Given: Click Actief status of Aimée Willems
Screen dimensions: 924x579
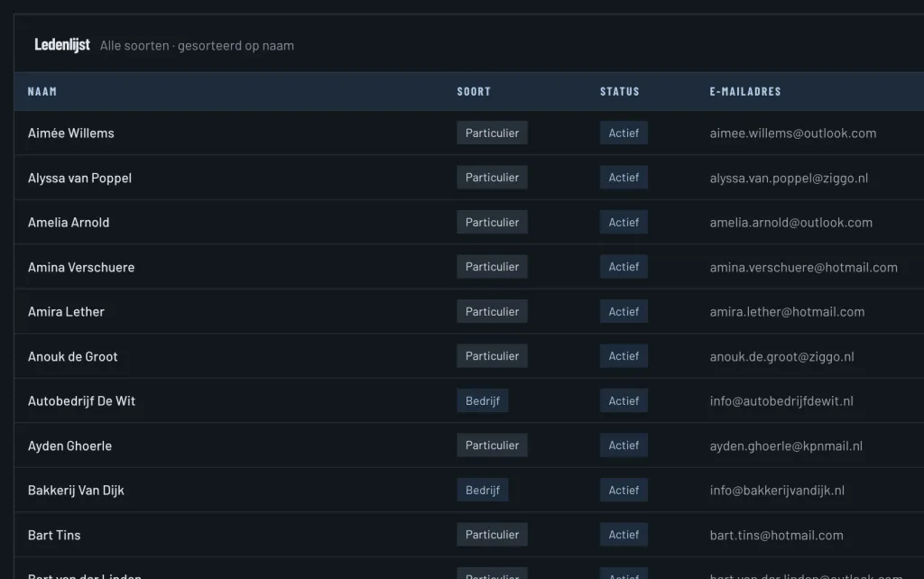Looking at the screenshot, I should pyautogui.click(x=624, y=133).
